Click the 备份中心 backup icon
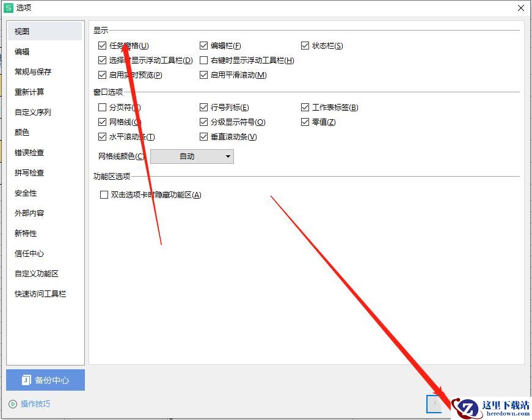Viewport: 532px width, 420px height. [x=26, y=380]
